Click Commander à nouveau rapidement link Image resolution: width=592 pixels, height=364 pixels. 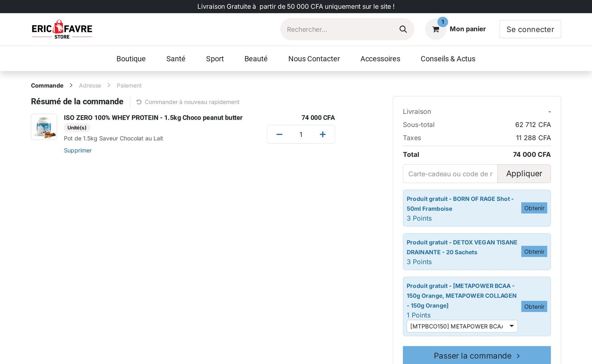point(192,102)
